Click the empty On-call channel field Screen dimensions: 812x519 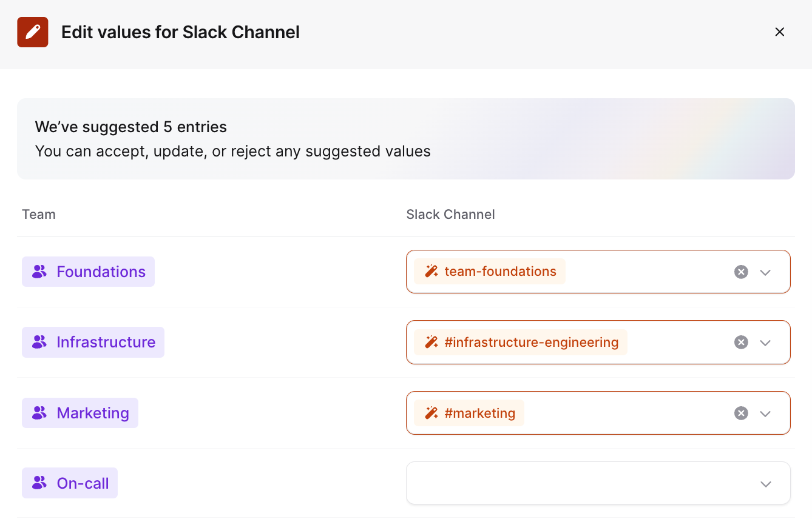tap(577, 483)
